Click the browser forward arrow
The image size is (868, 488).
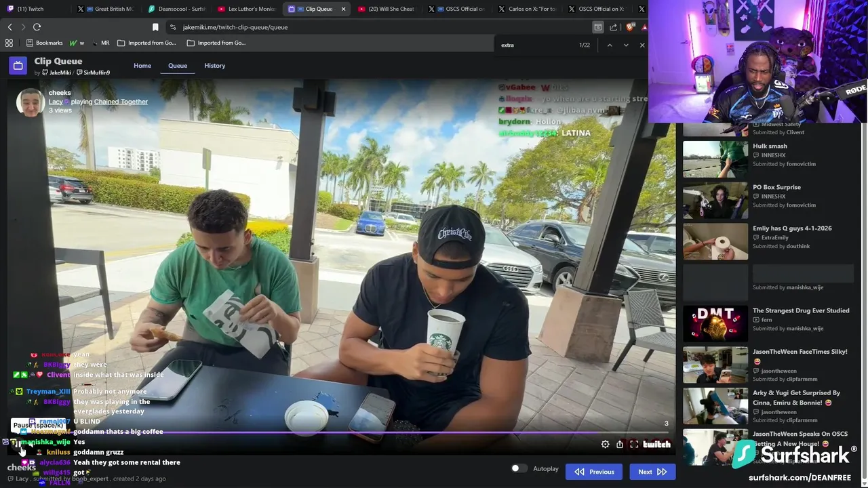tap(23, 27)
